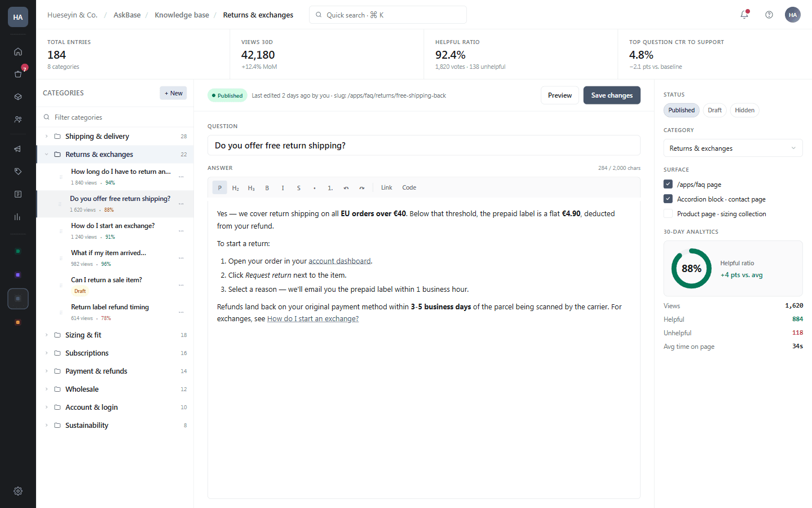
Task: Open options for 'Return label refund timing' entry
Action: point(182,312)
